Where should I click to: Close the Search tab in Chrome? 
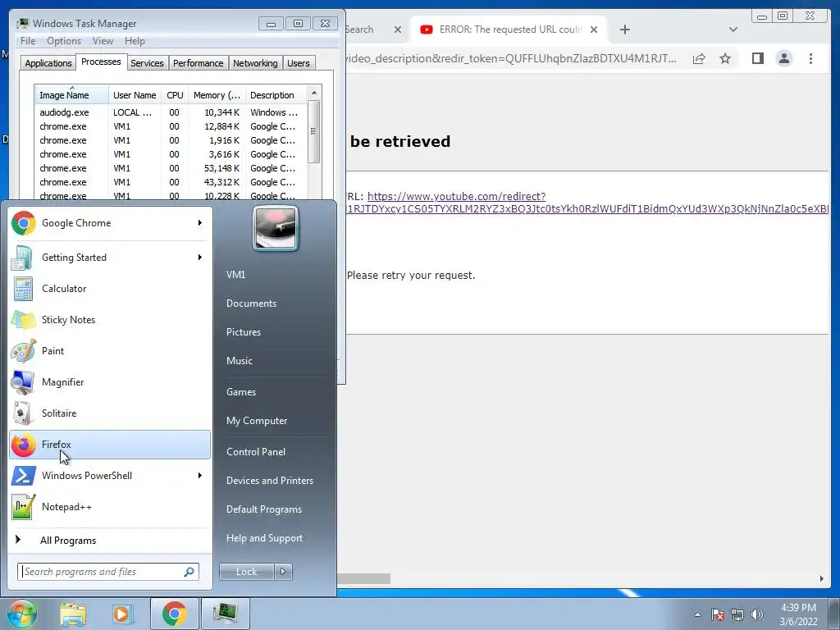[398, 30]
